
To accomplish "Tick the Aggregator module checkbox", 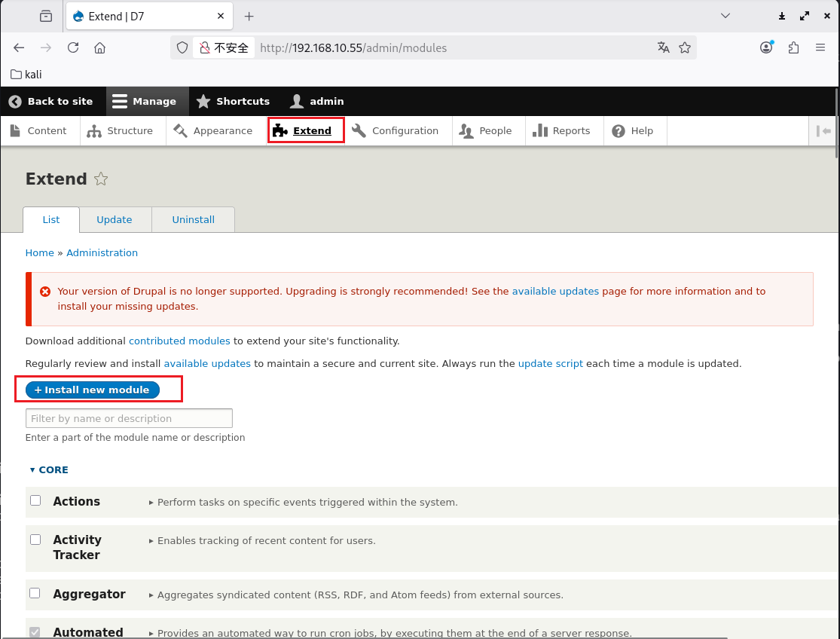I will click(35, 593).
